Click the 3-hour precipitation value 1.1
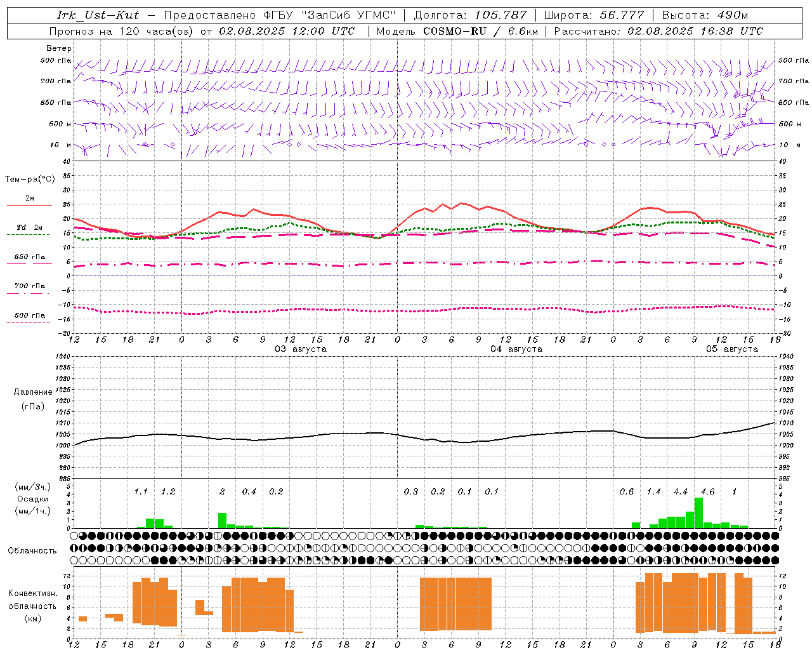Viewport: 812px width, 650px height. point(141,491)
